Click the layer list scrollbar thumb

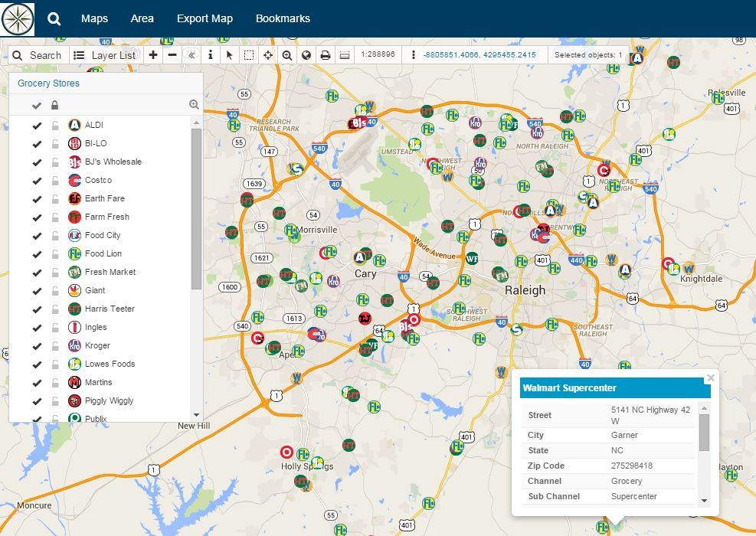[x=196, y=209]
